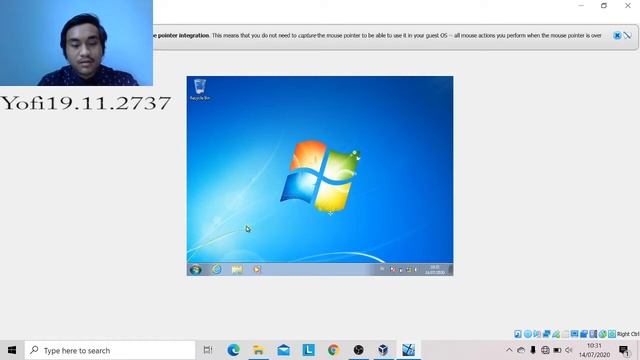Click the VirtualBox USB devices indicator
Viewport: 640px width, 360px height.
[x=556, y=334]
